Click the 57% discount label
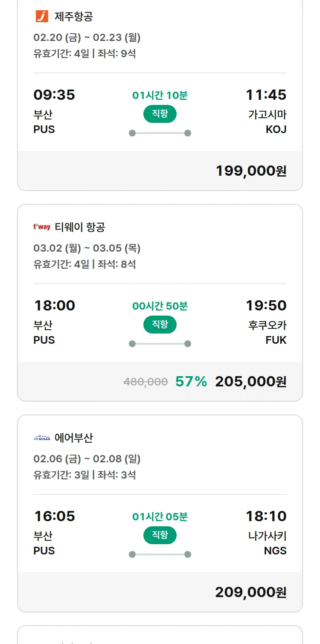This screenshot has width=320, height=644. click(191, 382)
